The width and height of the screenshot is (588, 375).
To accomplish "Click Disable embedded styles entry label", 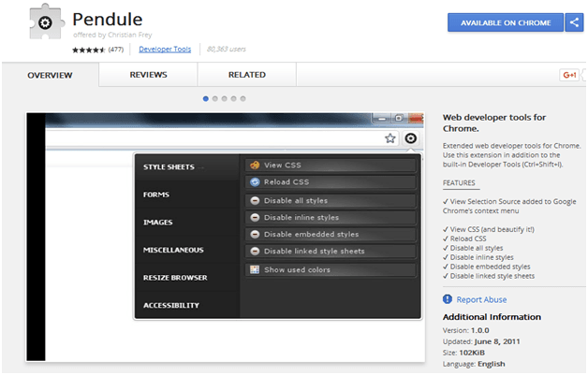I will [311, 234].
